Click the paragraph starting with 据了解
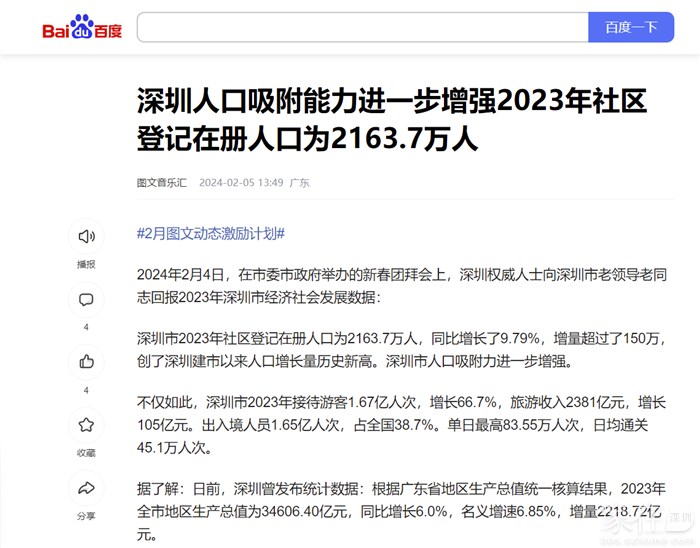Viewport: 700px width, 548px height. 400,512
